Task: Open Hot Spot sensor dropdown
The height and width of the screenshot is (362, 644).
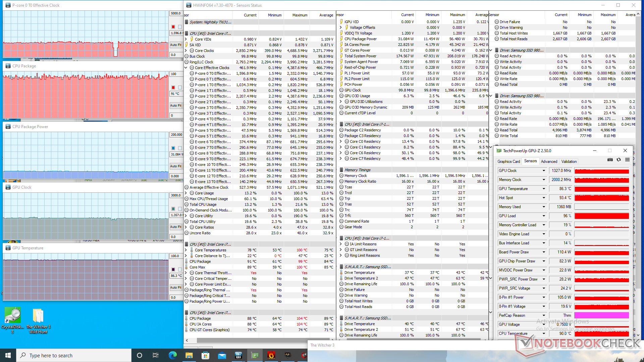Action: (544, 198)
